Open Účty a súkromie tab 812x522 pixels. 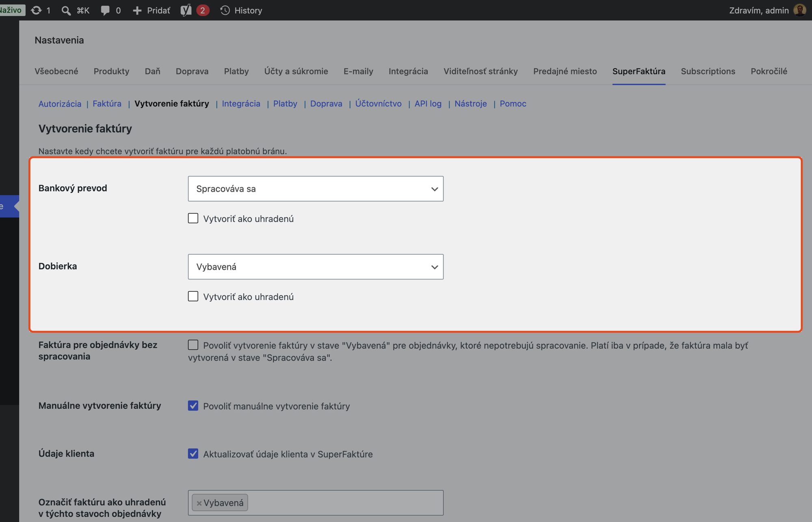(x=296, y=71)
